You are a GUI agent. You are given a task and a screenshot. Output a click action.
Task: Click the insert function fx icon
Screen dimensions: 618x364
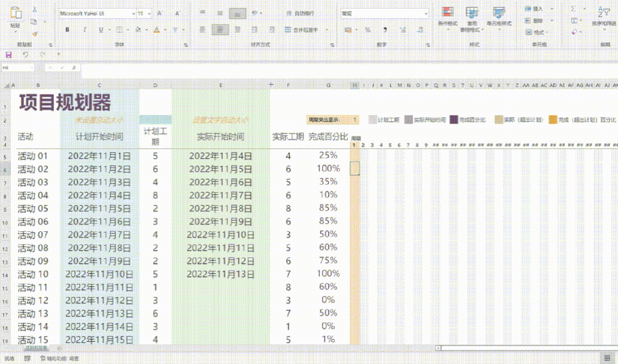(x=74, y=68)
